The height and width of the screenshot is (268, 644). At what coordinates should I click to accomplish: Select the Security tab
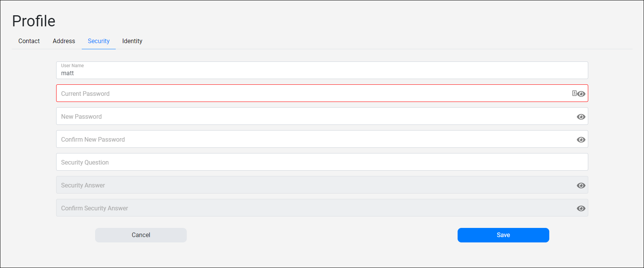point(99,41)
